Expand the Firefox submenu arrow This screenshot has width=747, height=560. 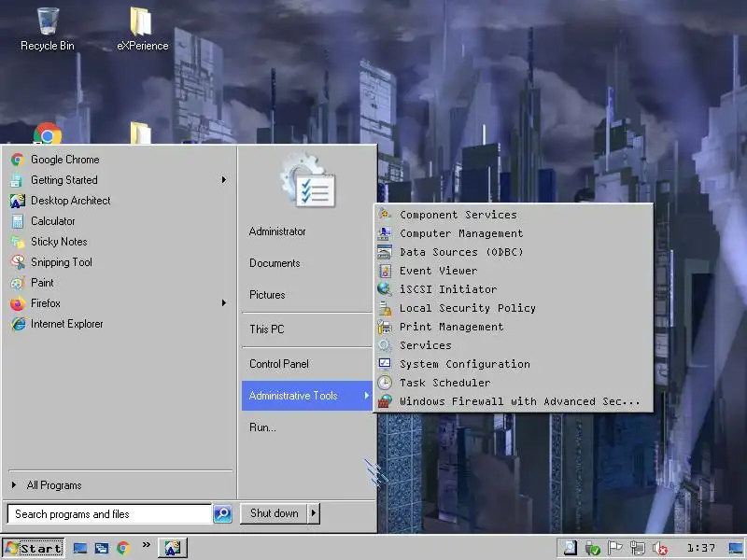click(x=223, y=302)
